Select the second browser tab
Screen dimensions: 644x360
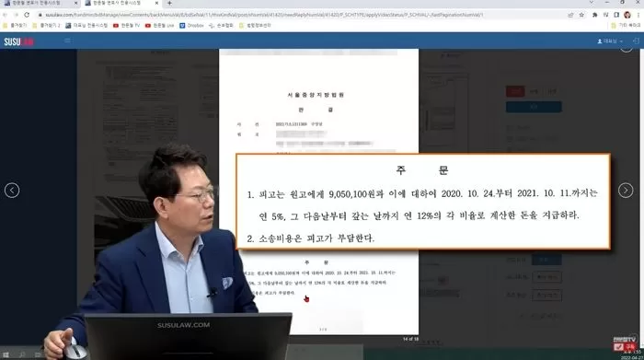[x=121, y=4]
